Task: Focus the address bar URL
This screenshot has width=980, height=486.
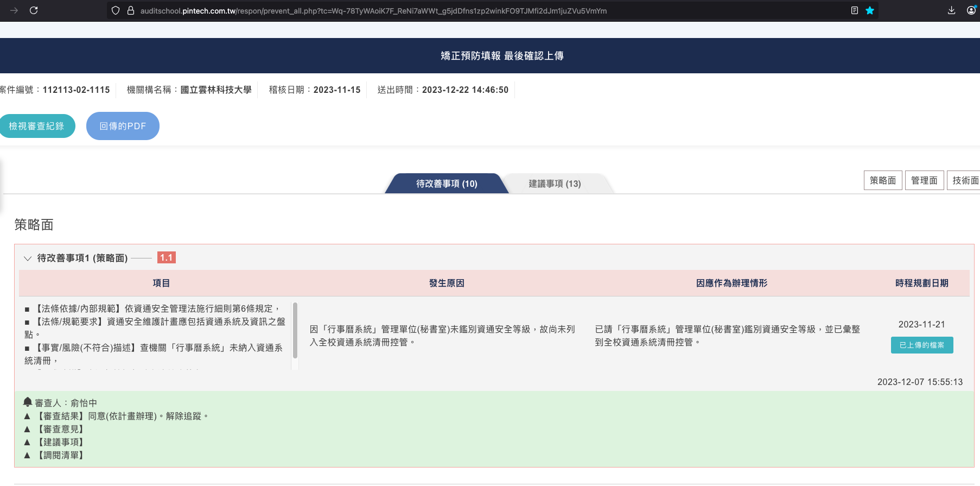Action: coord(373,11)
